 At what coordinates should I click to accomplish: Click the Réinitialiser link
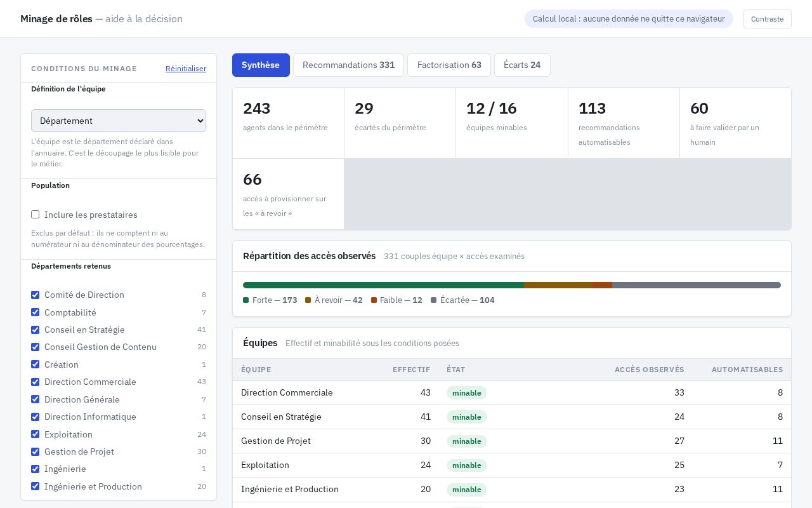click(186, 69)
